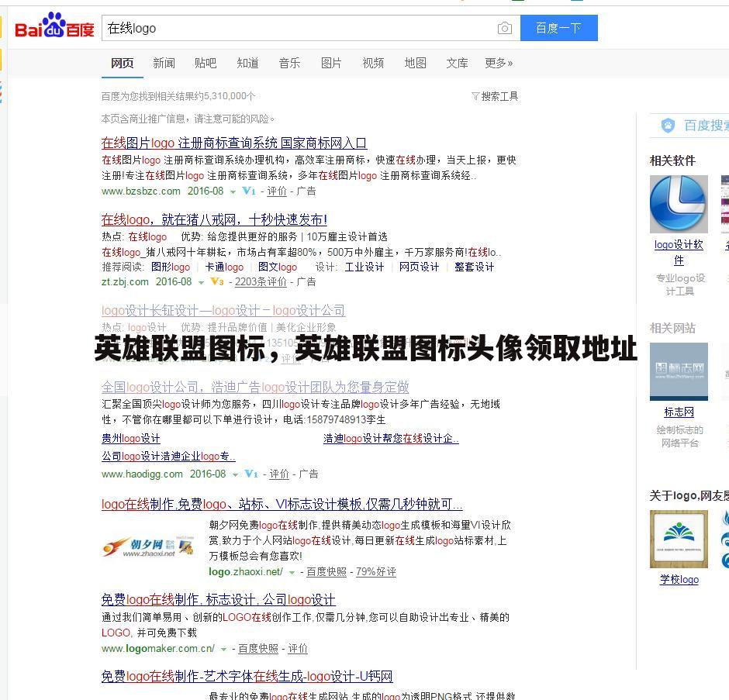Select the 网页 tab
This screenshot has width=729, height=700.
click(123, 63)
